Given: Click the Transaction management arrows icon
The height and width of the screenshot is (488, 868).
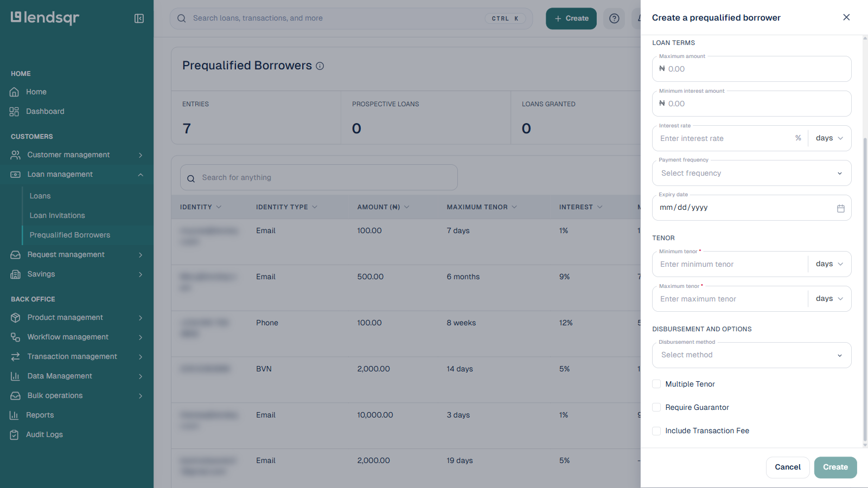Looking at the screenshot, I should (15, 357).
